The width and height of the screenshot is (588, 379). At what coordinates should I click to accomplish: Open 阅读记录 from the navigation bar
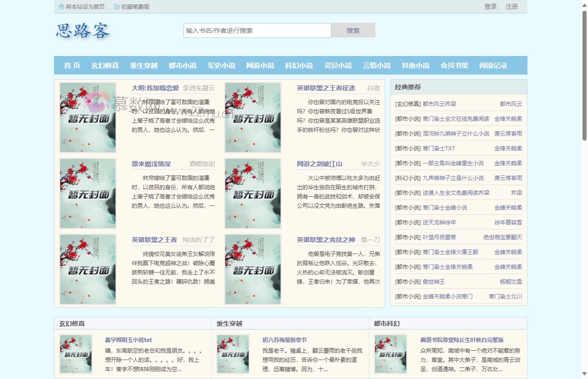point(493,66)
